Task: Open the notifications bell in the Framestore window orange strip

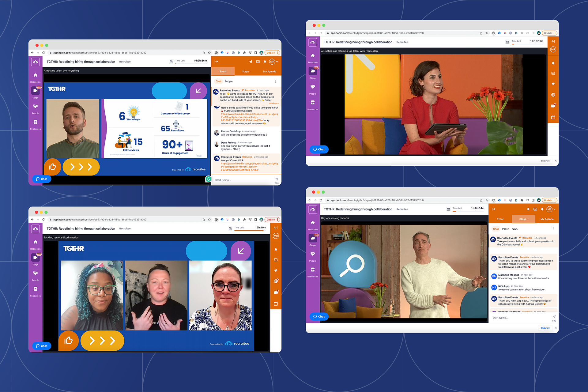Action: pyautogui.click(x=553, y=63)
